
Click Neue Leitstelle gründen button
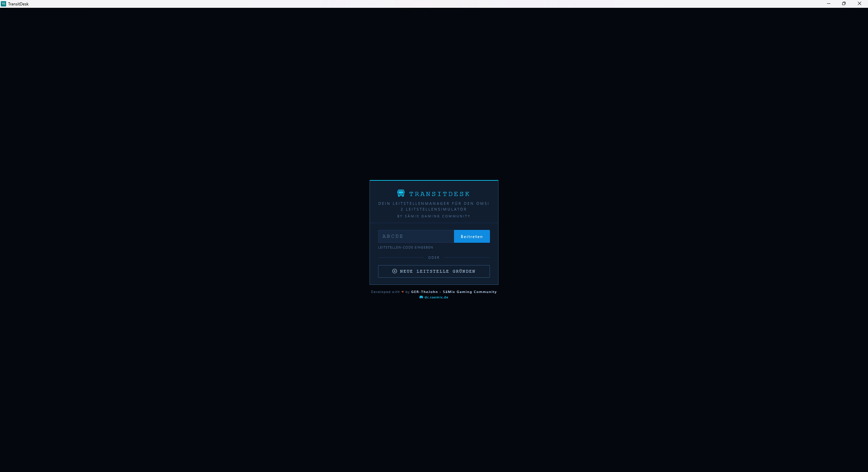coord(434,271)
